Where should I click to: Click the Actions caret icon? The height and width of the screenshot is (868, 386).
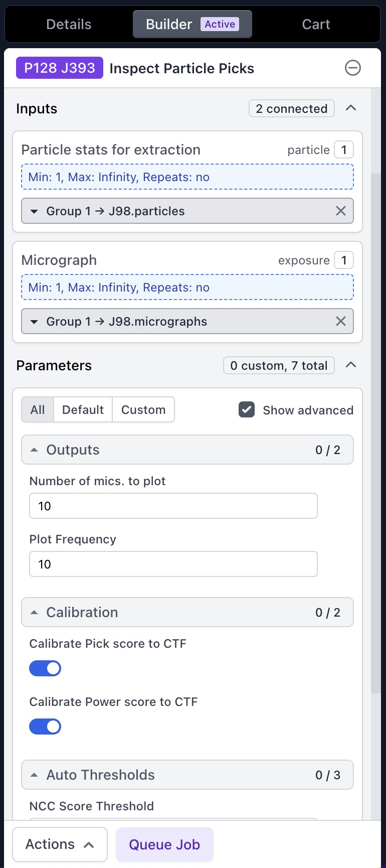pyautogui.click(x=89, y=845)
